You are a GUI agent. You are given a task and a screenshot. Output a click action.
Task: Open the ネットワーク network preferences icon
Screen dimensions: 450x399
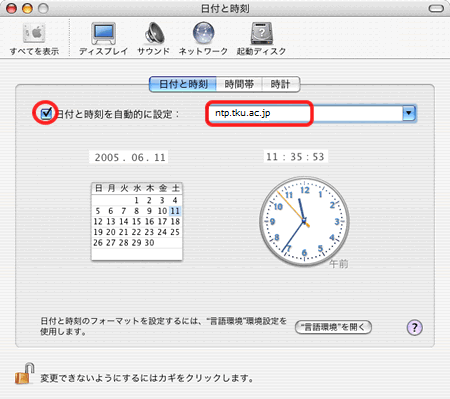[x=203, y=39]
